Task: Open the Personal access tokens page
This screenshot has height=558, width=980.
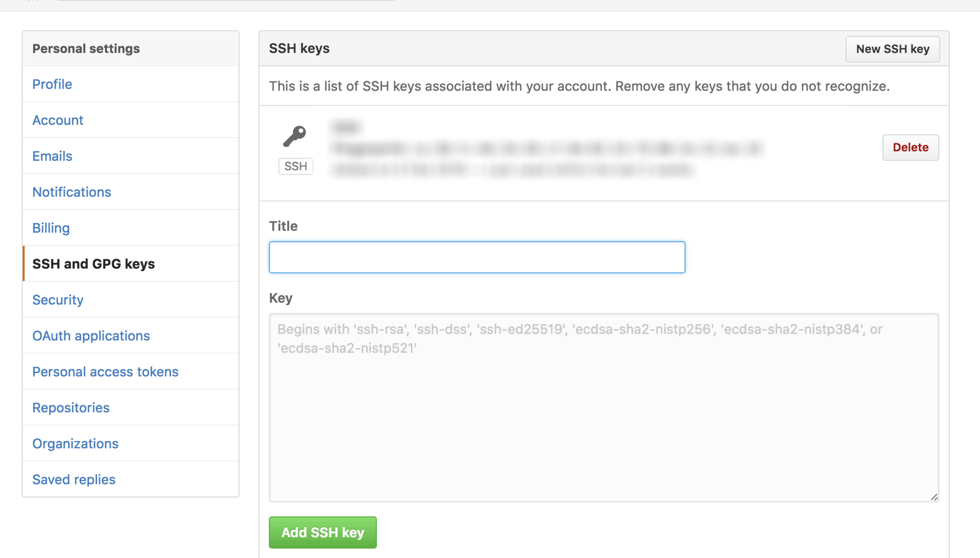Action: (105, 372)
